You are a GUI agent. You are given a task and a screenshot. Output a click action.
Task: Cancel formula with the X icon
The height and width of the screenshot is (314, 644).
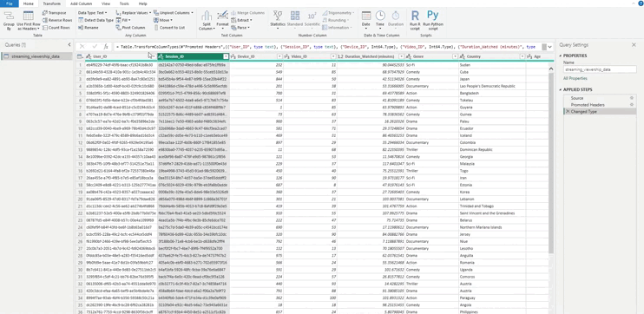tap(82, 47)
